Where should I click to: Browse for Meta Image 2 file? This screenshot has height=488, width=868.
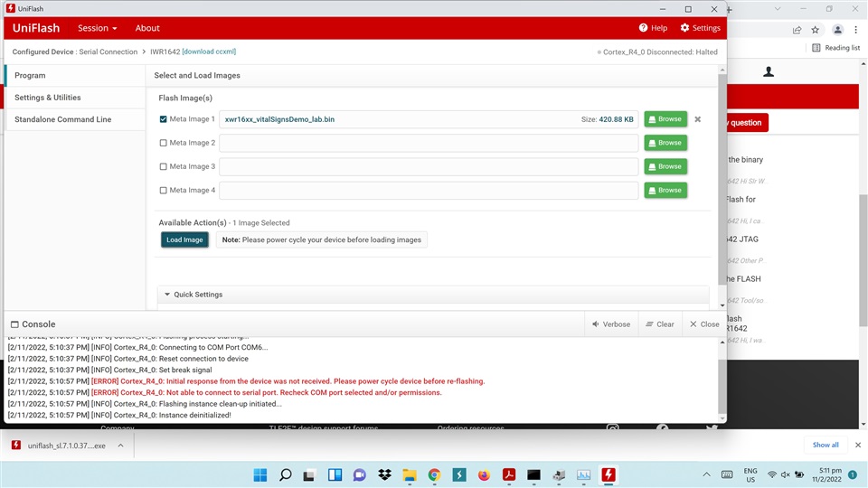tap(665, 143)
